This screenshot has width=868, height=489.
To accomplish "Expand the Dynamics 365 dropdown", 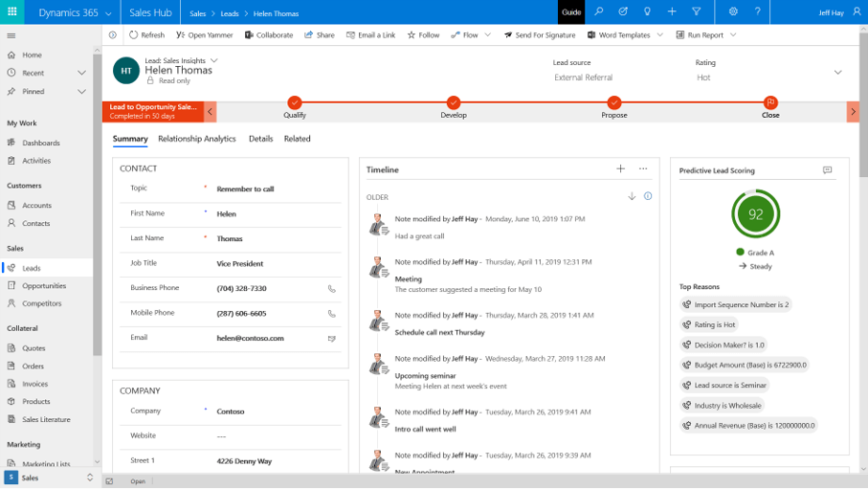I will [108, 12].
